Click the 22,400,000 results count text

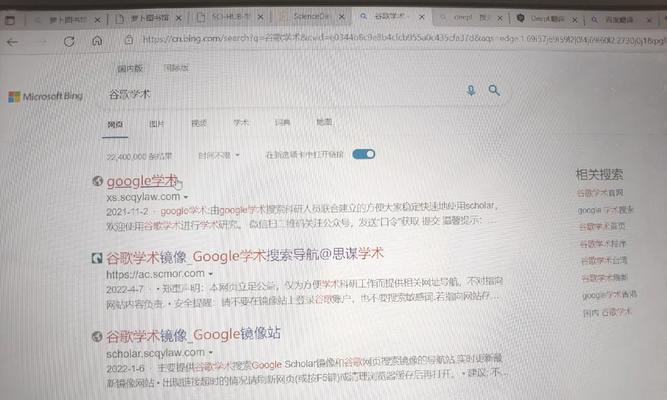(x=139, y=156)
